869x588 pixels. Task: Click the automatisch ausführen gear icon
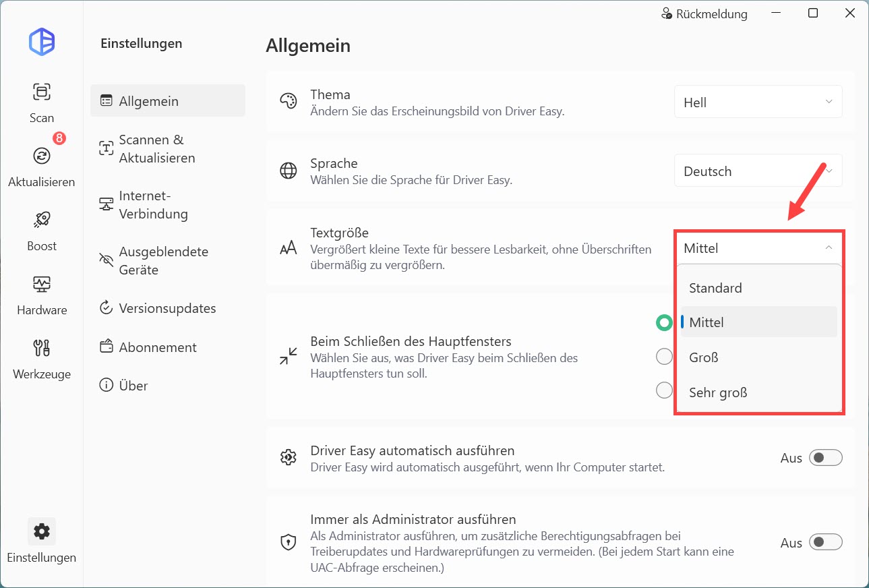click(288, 457)
